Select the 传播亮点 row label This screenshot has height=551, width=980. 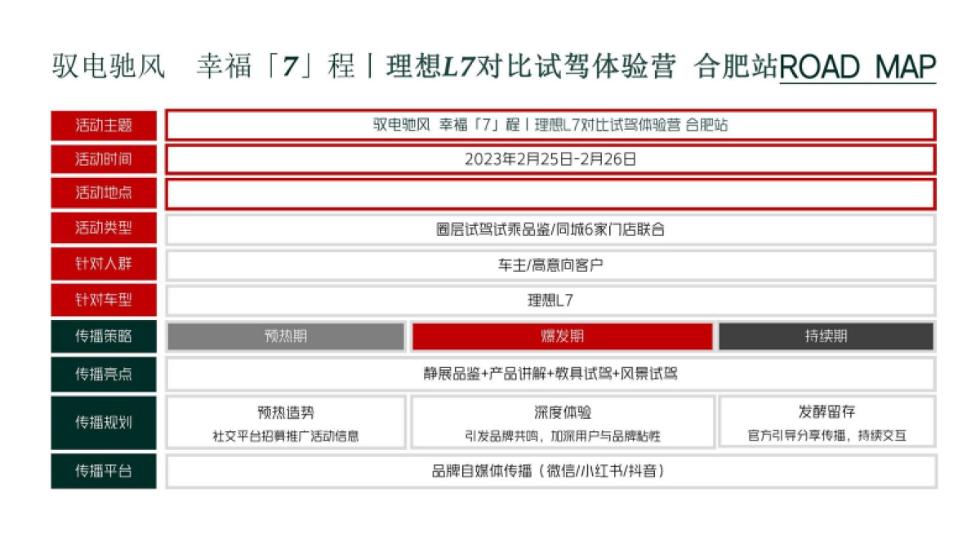104,375
